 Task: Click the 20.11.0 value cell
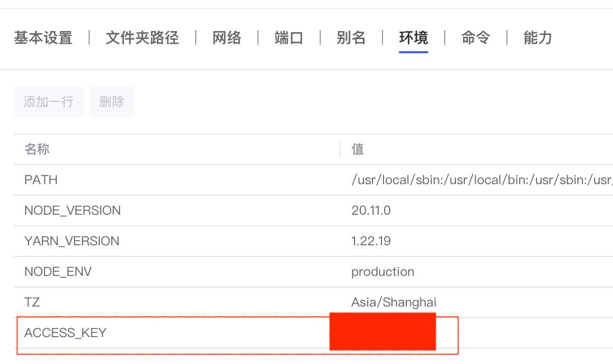coord(371,210)
